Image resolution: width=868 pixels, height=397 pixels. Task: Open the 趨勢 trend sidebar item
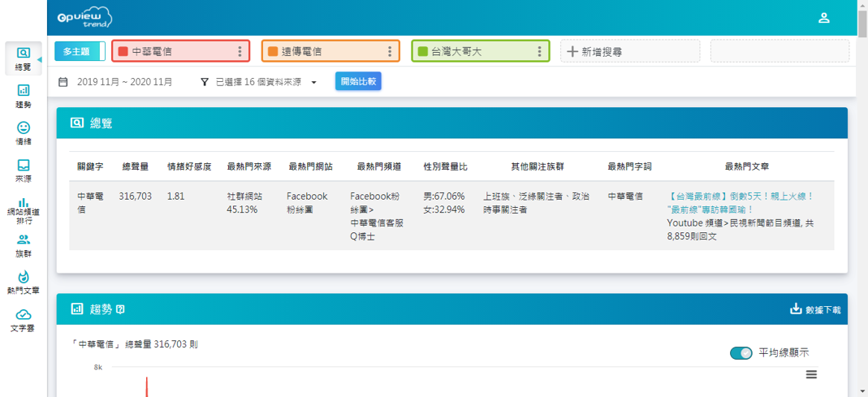24,96
